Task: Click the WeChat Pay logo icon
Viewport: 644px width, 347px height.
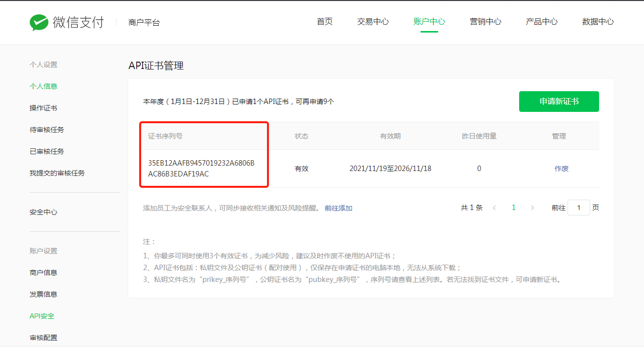Action: [38, 22]
